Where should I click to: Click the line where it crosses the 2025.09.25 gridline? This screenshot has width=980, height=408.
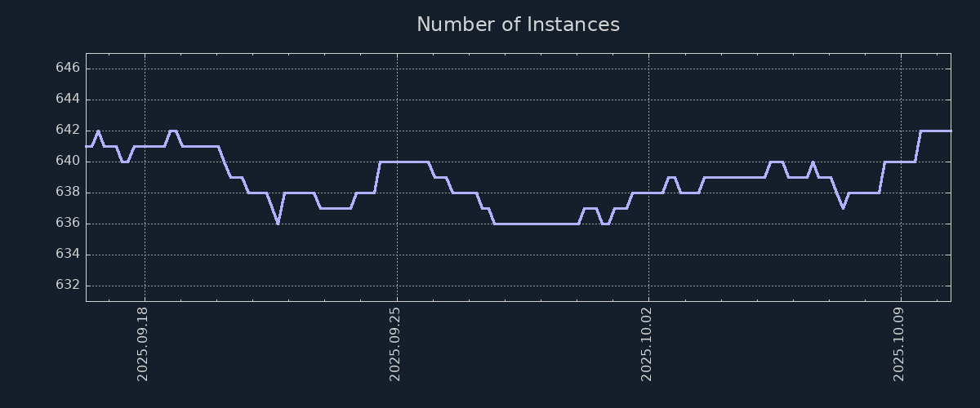(x=397, y=162)
